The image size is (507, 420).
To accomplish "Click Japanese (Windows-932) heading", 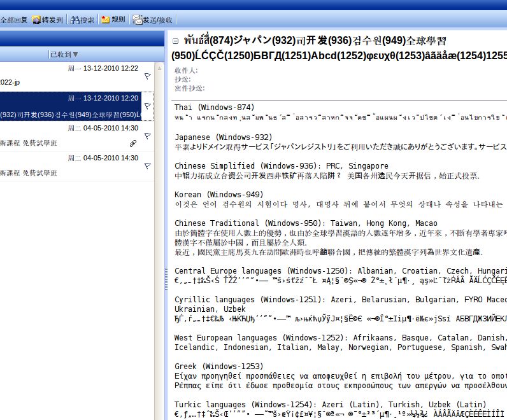I will [224, 137].
